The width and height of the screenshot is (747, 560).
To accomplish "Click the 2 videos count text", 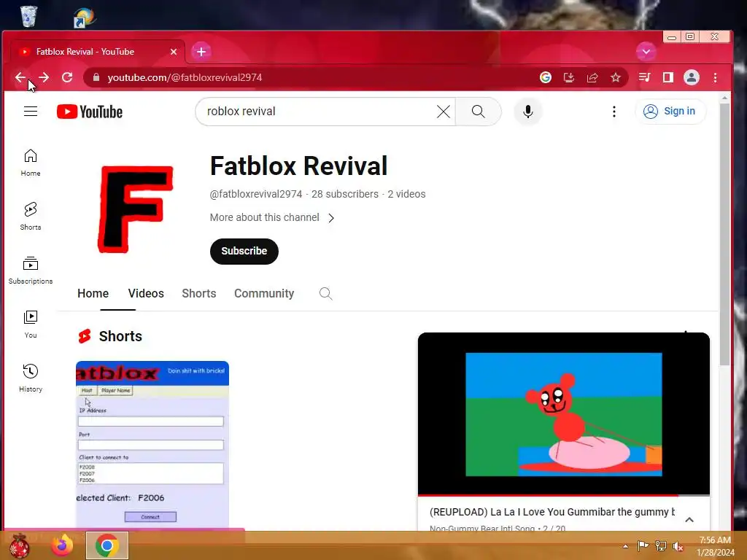I will click(406, 194).
